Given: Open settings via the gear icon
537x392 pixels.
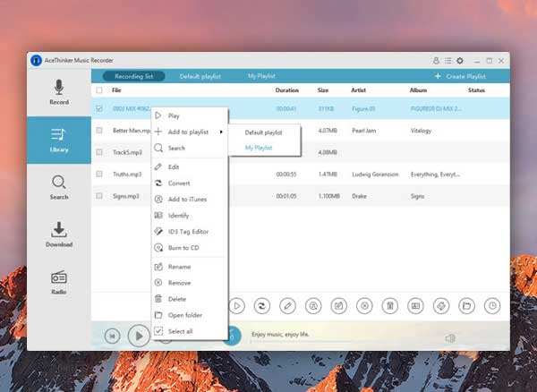Looking at the screenshot, I should pos(460,61).
